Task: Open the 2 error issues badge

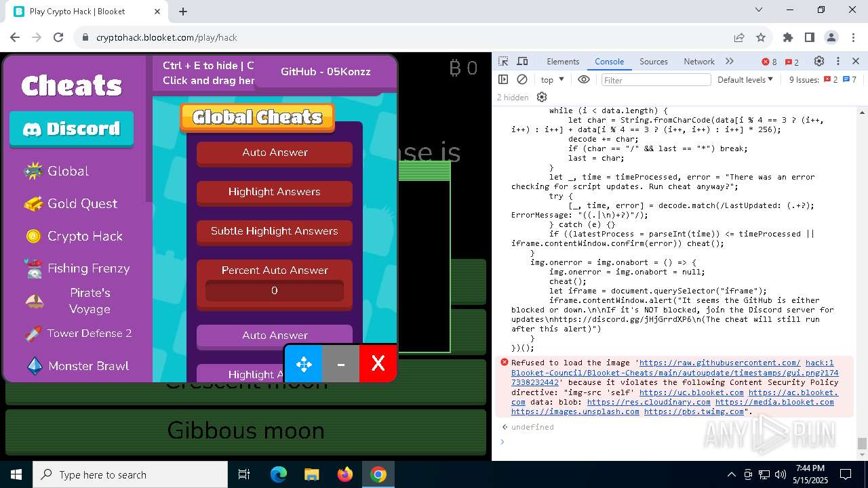Action: pyautogui.click(x=831, y=79)
